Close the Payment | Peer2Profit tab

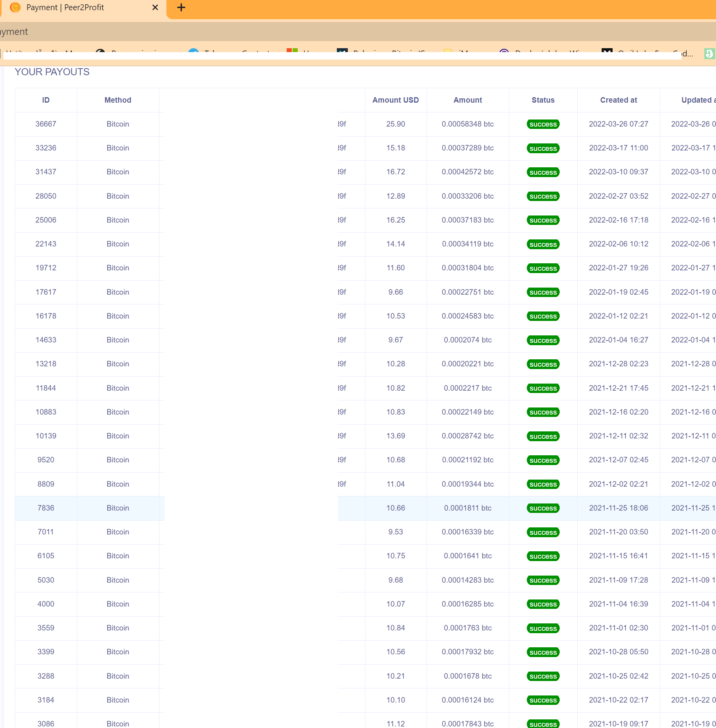155,7
